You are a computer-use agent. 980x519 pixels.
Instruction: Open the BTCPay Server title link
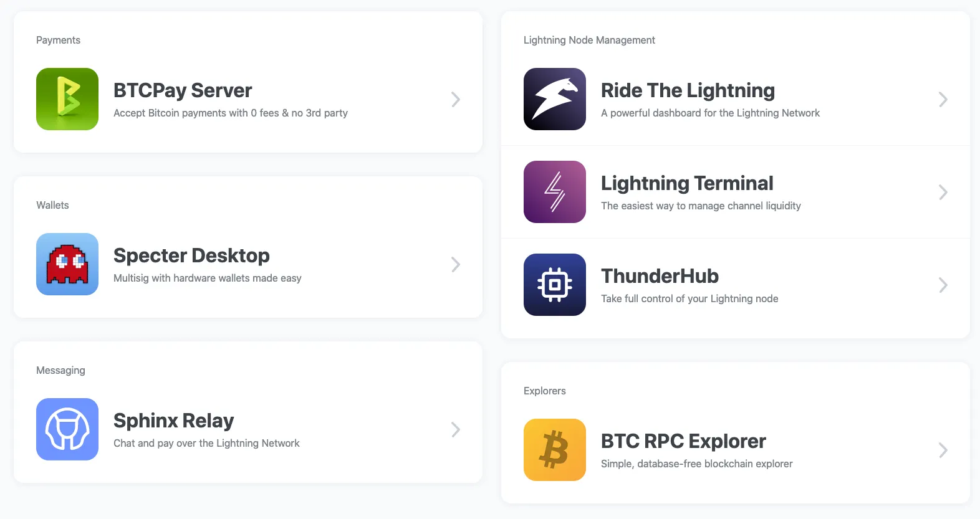coord(183,90)
